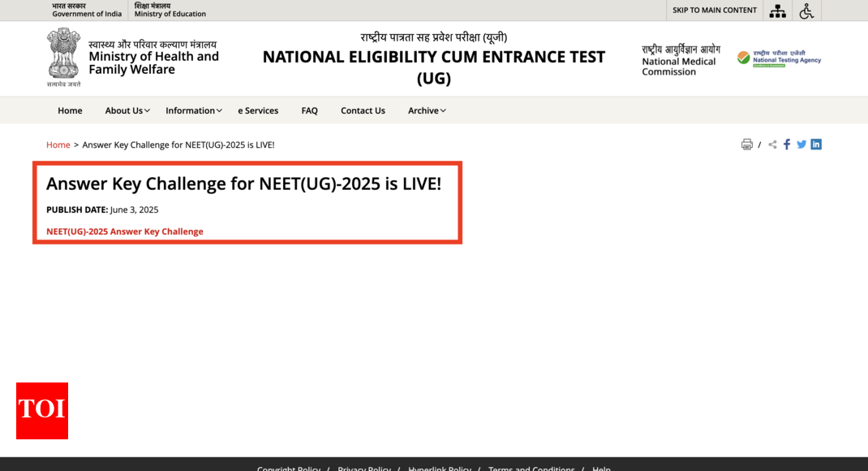Click the red Home breadcrumb link
Image resolution: width=868 pixels, height=471 pixels.
58,145
